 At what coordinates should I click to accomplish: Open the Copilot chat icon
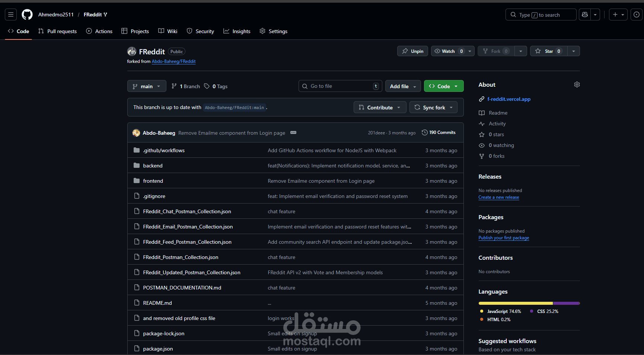tap(585, 15)
